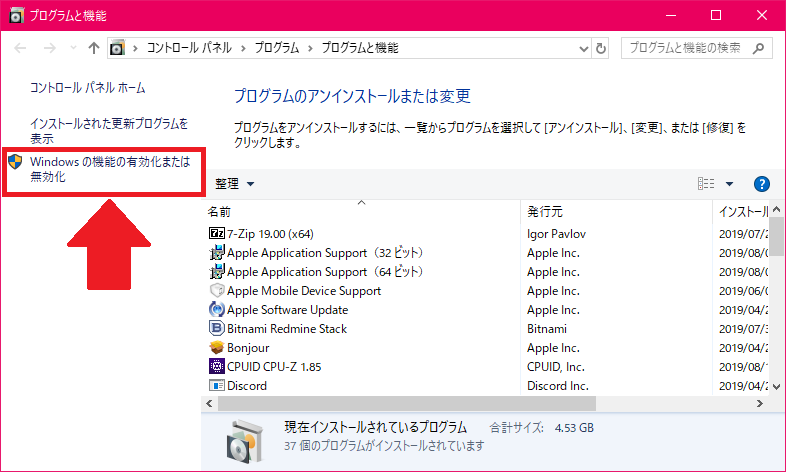Click 合計サイズ 4.53 GB value

(x=574, y=428)
